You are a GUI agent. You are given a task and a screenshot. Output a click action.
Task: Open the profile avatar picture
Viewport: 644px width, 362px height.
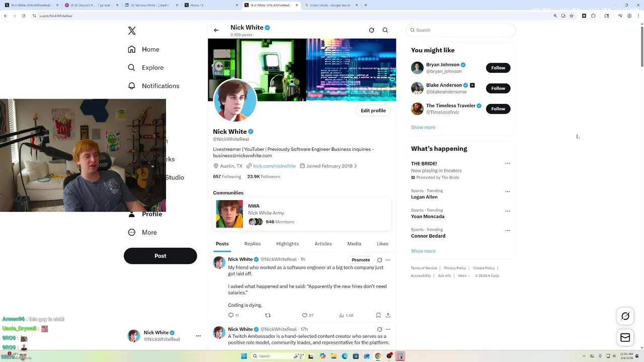[x=235, y=100]
